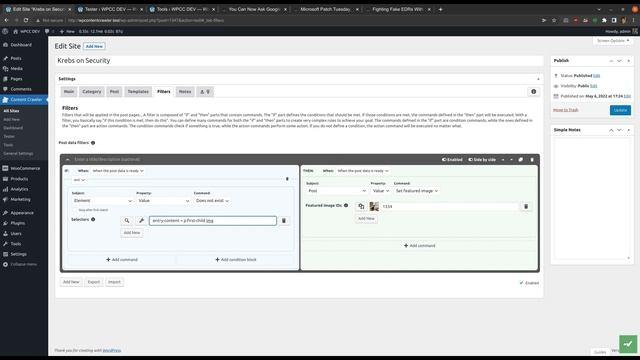Screen dimensions: 640x360
Task: Open the THEN 'When the post data is ready' dropdown
Action: (363, 171)
